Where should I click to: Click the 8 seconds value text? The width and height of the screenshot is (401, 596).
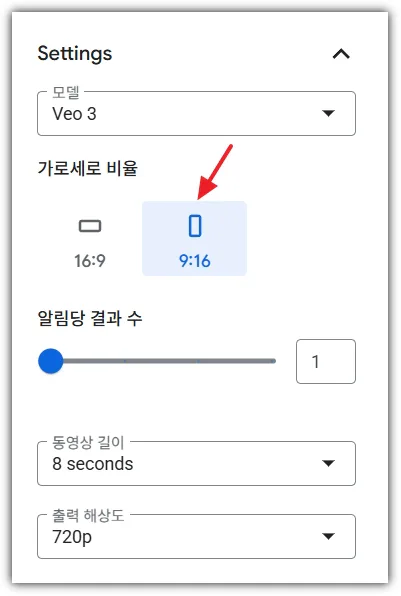point(93,464)
